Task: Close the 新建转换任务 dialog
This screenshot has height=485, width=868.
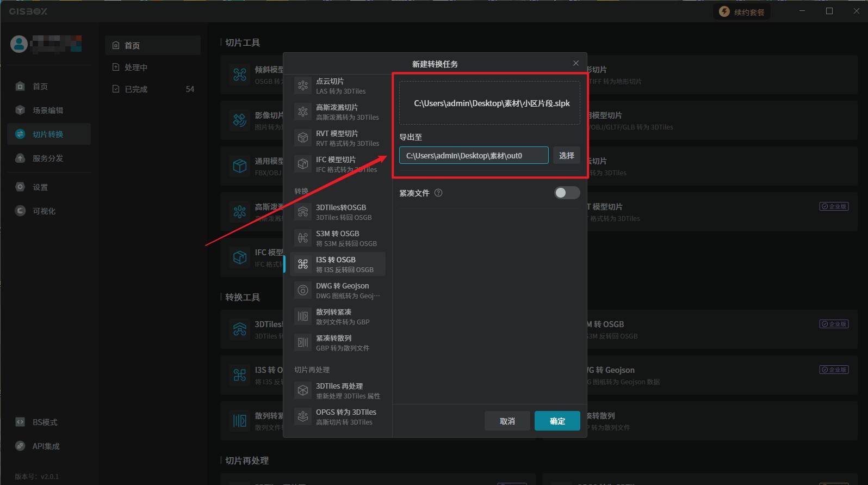Action: tap(575, 63)
